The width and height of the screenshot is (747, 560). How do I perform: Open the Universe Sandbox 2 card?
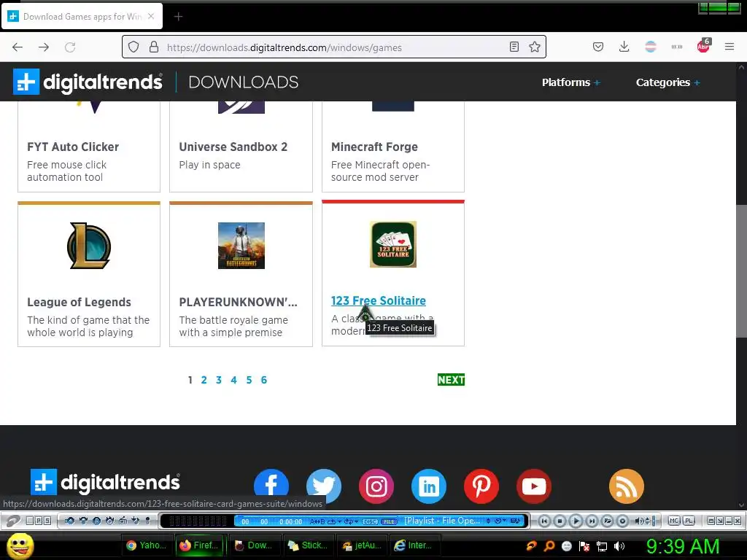(241, 147)
